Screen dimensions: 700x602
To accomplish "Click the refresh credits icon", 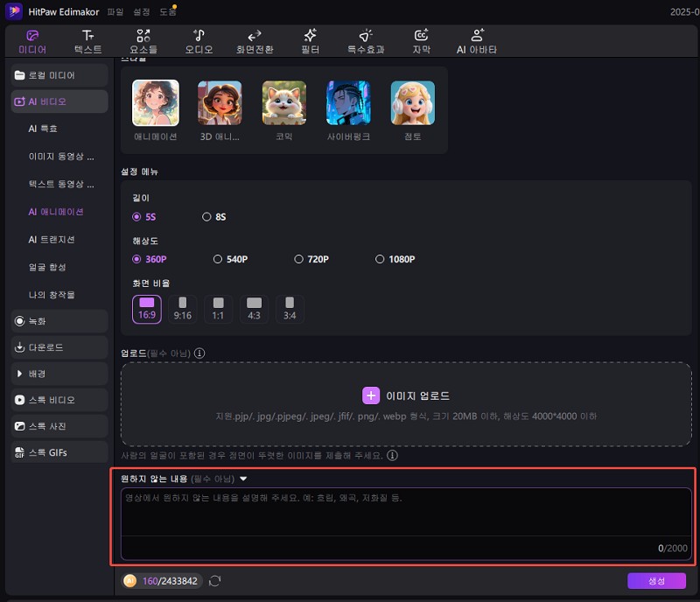I will pos(214,580).
